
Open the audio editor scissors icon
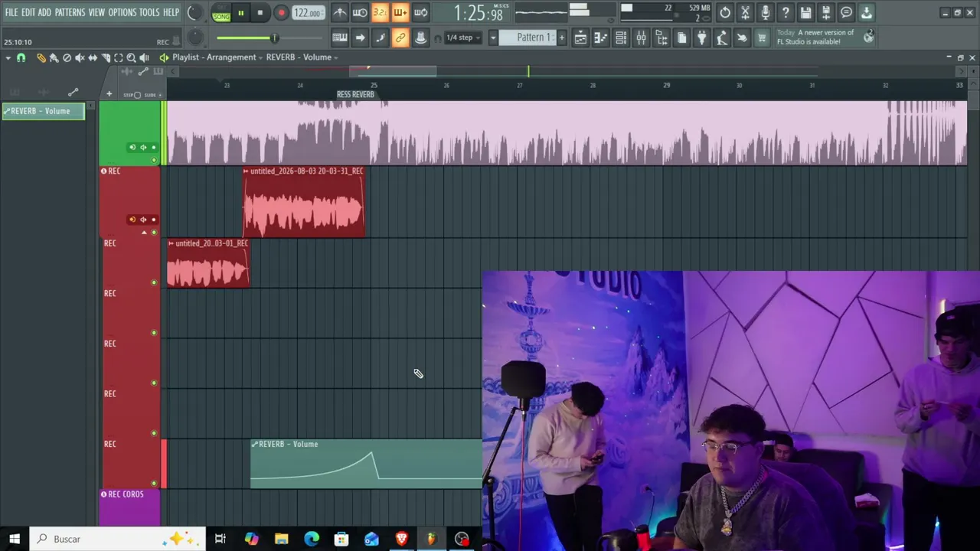tap(745, 12)
